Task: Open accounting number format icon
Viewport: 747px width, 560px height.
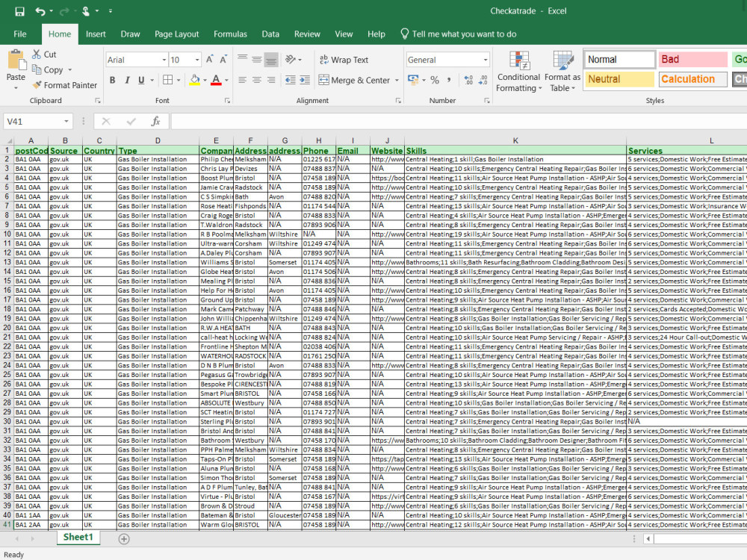Action: coord(413,80)
